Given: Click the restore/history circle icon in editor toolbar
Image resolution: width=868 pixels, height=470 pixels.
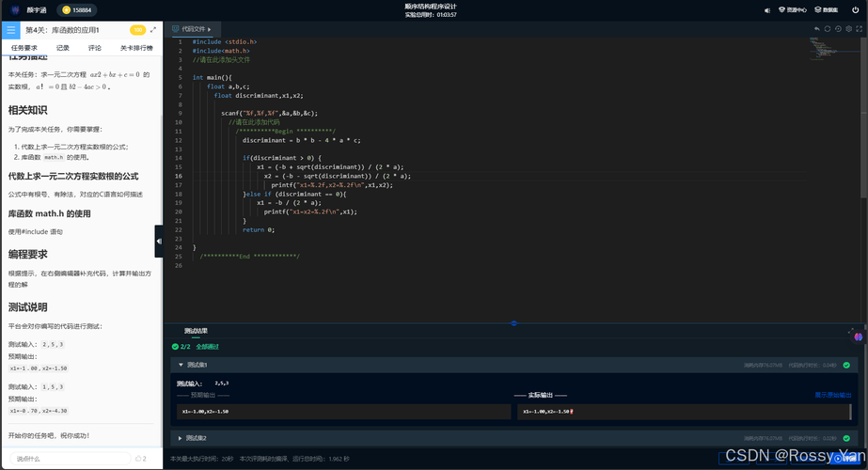Looking at the screenshot, I should click(838, 29).
